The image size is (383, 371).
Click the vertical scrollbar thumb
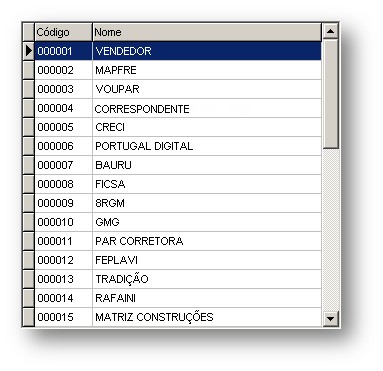click(330, 94)
